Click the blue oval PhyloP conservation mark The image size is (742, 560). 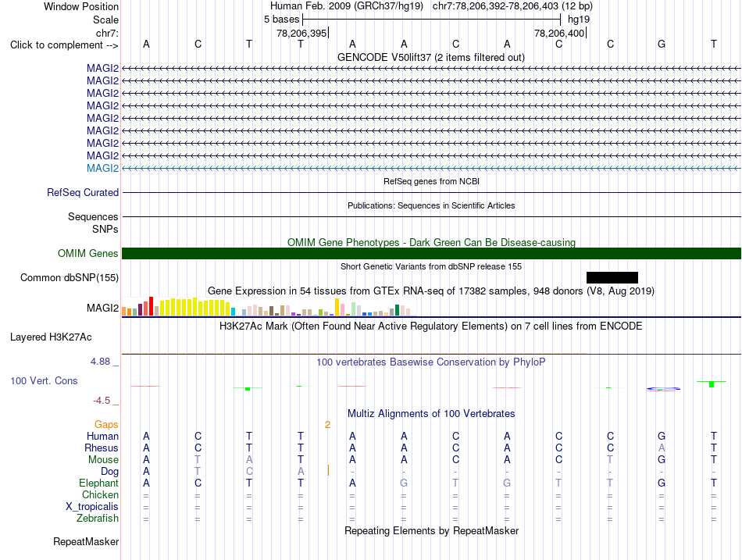pyautogui.click(x=663, y=389)
